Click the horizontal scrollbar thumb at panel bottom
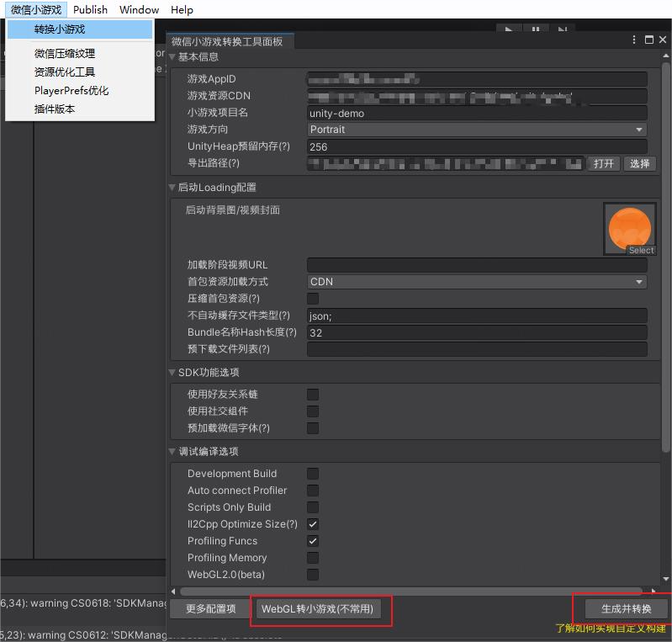672x642 pixels. coord(410,592)
